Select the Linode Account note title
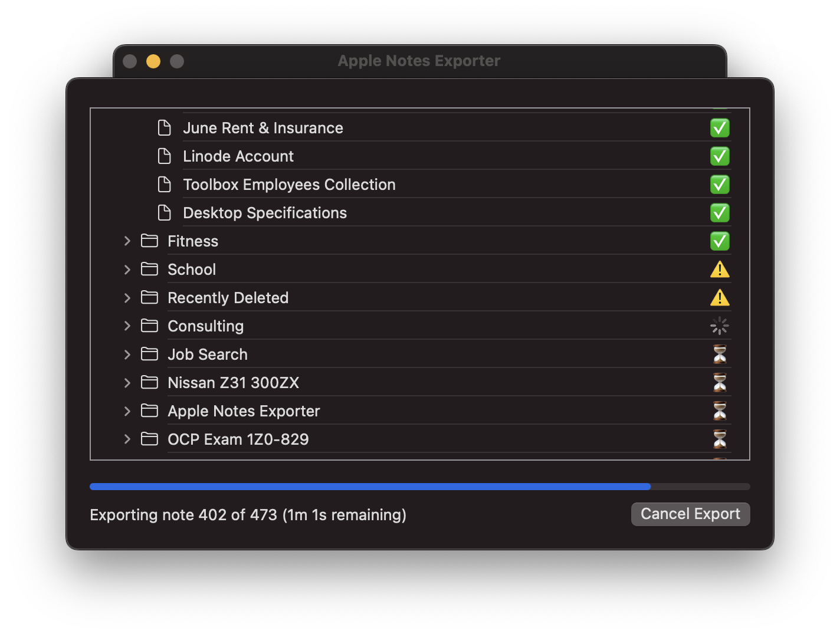Viewport: 840px width, 637px height. tap(238, 156)
